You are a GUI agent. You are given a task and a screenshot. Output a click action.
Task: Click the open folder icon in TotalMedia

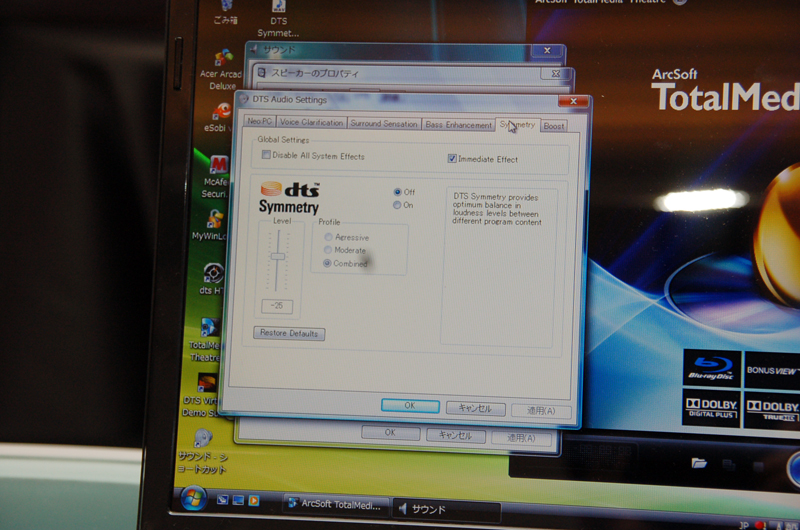pos(699,463)
